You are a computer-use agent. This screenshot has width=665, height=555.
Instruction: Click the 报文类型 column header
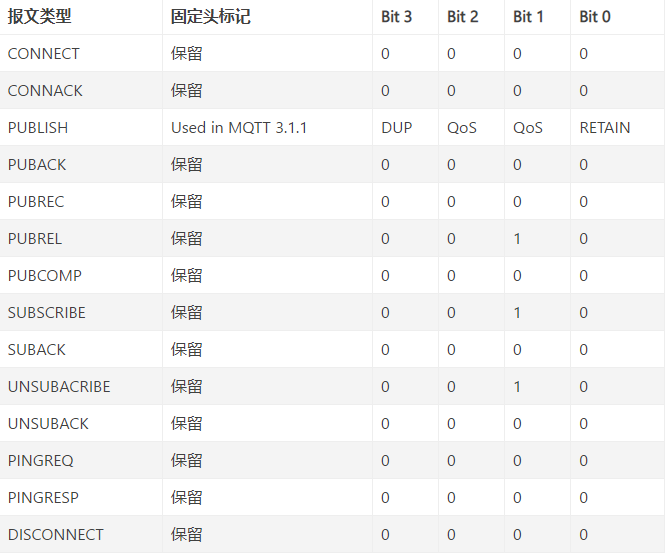point(40,17)
